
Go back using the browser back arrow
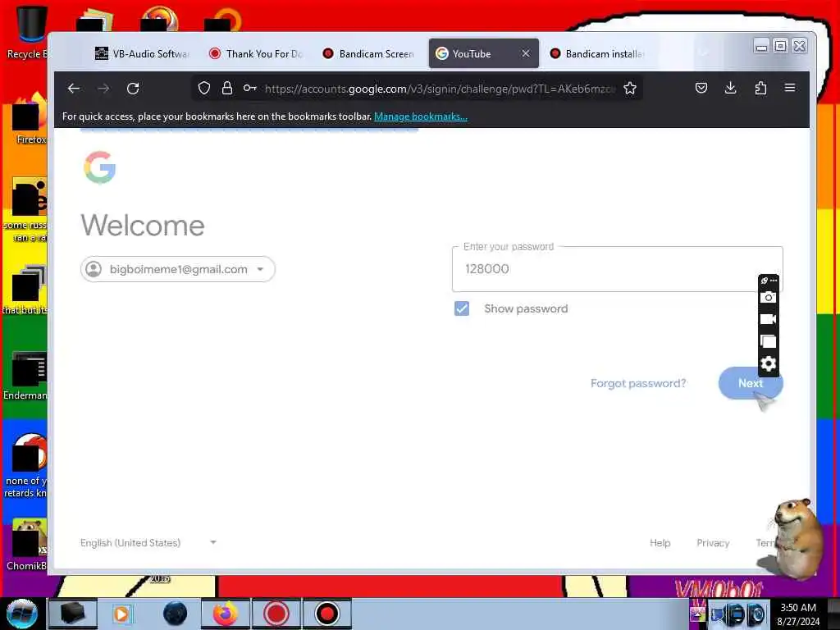coord(74,89)
